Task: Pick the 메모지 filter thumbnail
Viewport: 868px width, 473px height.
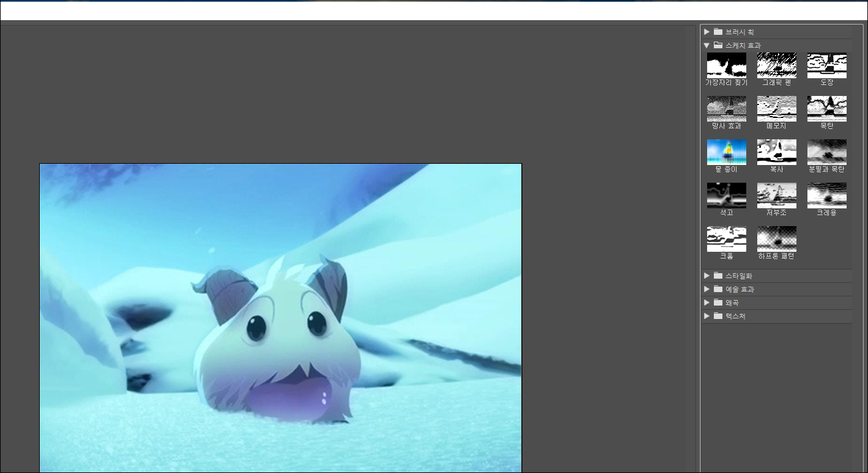Action: pos(776,109)
